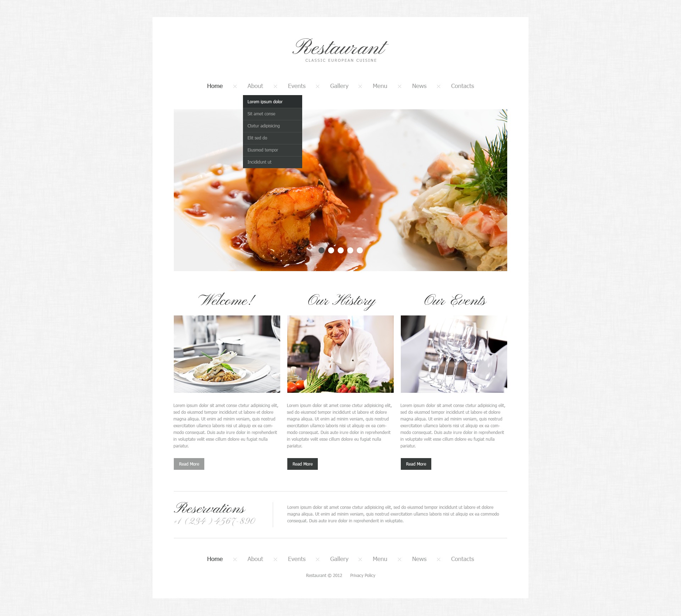Click fourth carousel dot indicator
The image size is (681, 616).
point(350,250)
